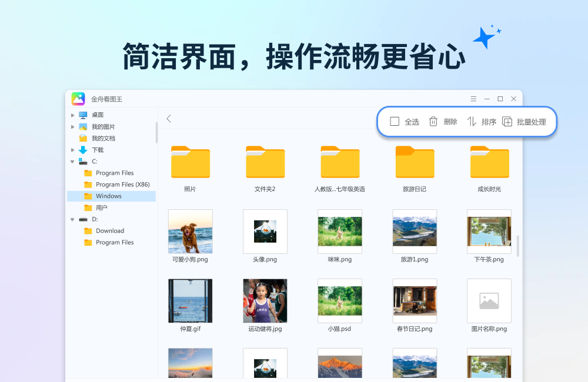Enable the 全选 select-all checkbox
The height and width of the screenshot is (382, 588).
point(395,122)
